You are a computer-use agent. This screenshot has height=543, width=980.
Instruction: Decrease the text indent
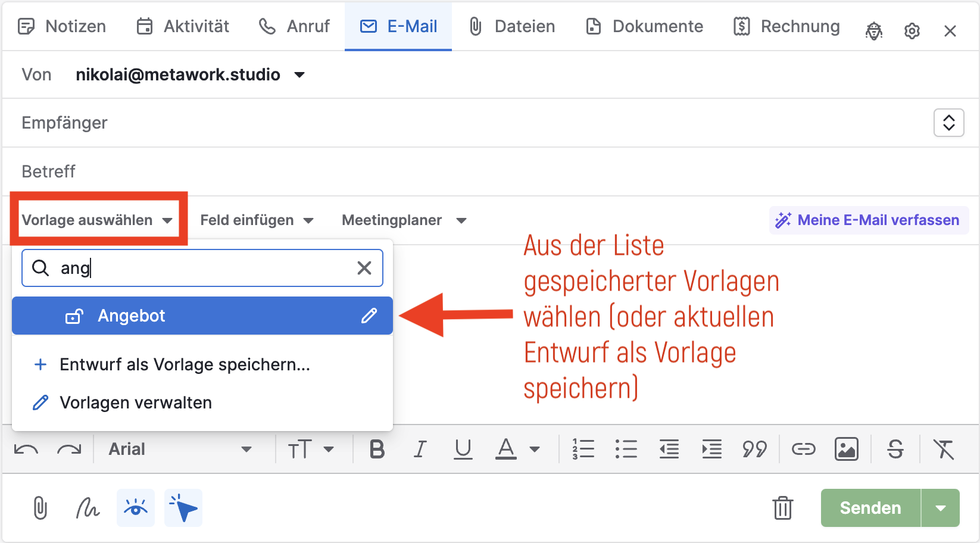[669, 450]
